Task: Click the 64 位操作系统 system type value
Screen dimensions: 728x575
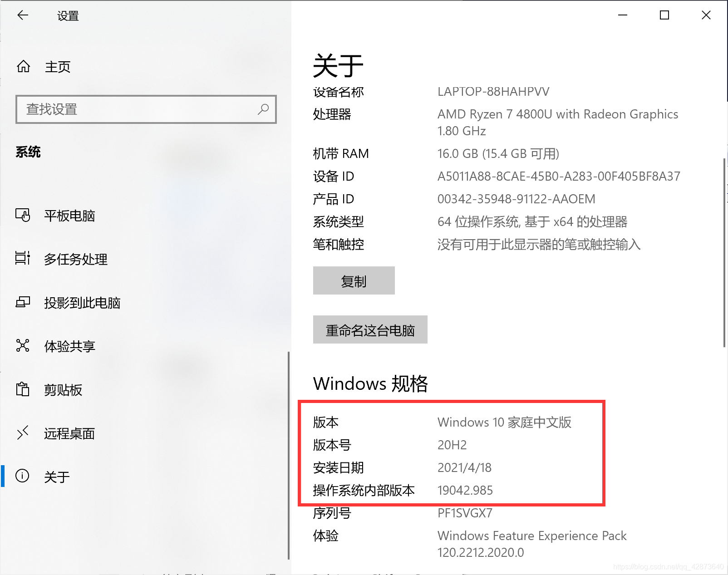Action: click(x=532, y=221)
